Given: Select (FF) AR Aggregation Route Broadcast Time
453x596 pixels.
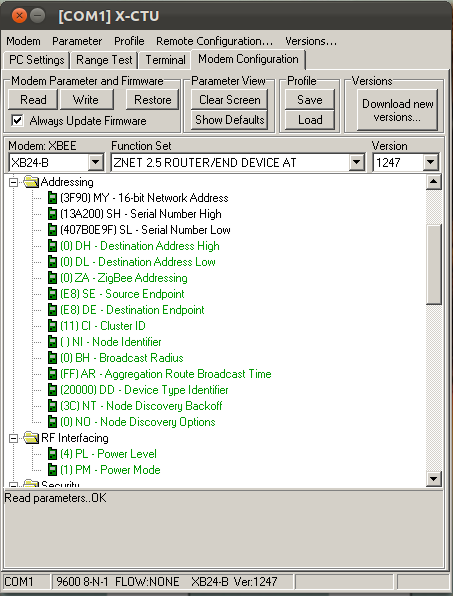Looking at the screenshot, I should tap(166, 374).
